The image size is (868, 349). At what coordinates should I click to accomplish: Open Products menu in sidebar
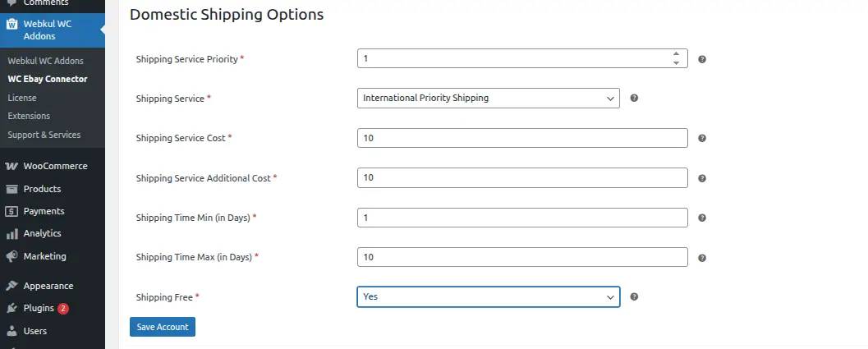(42, 189)
